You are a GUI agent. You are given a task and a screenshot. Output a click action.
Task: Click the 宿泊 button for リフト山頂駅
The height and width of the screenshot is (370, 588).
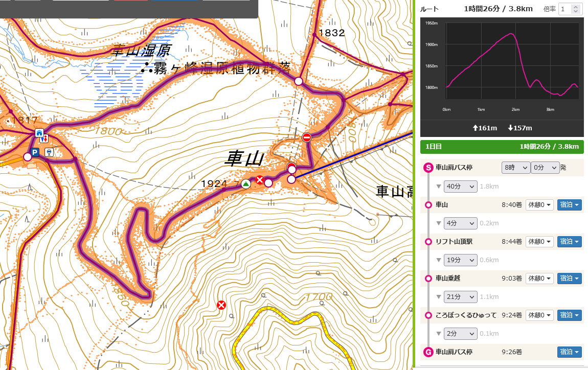[569, 242]
